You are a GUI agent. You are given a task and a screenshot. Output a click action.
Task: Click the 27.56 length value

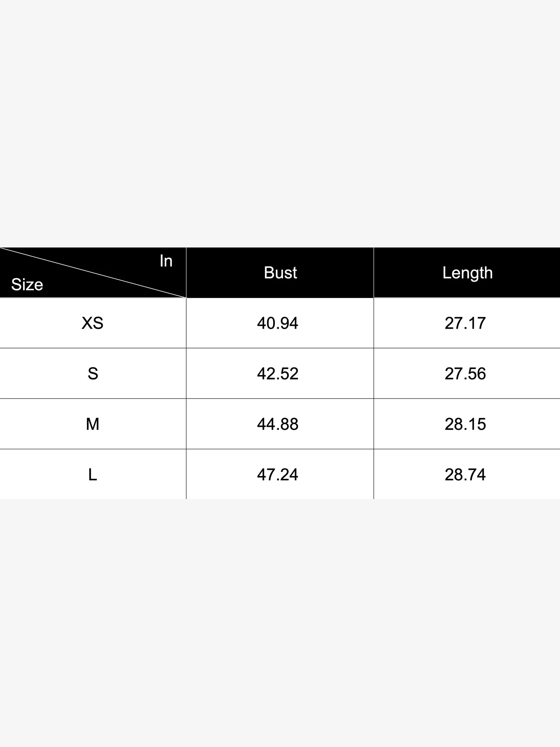465,373
